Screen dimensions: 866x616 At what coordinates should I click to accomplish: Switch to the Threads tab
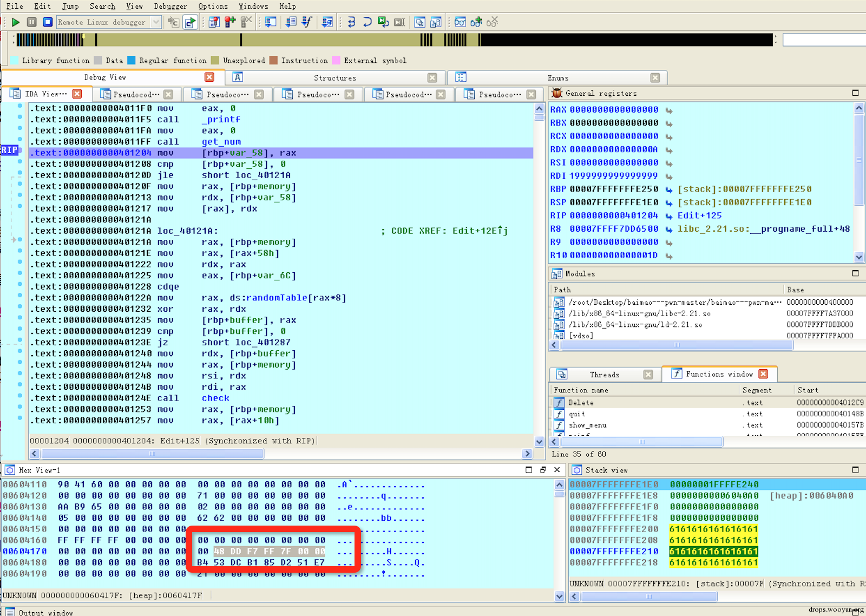(604, 375)
